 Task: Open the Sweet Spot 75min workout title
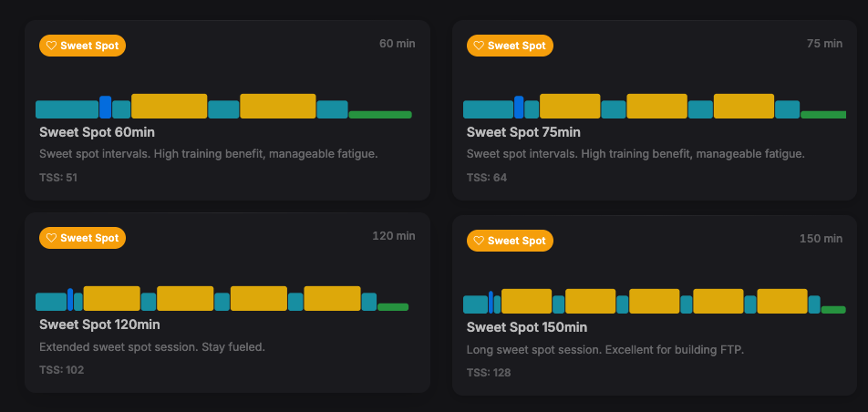523,132
